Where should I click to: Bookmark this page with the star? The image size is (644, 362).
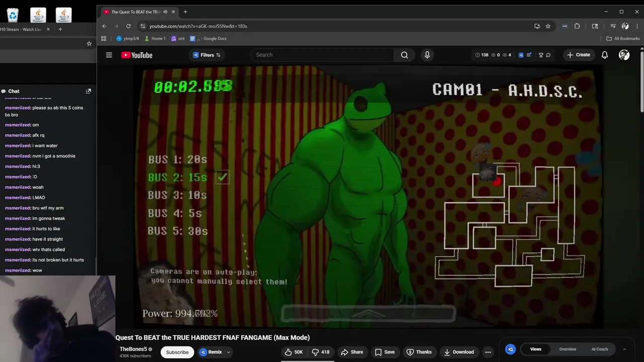point(548,26)
